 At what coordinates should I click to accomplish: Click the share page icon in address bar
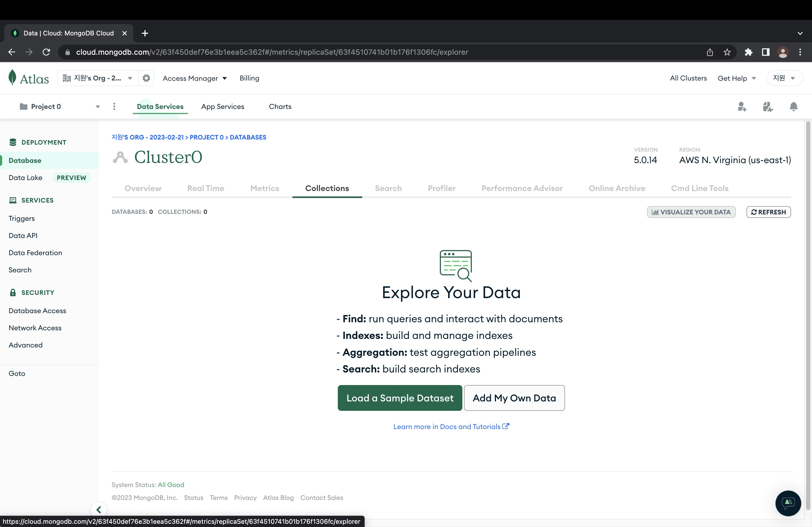point(710,52)
